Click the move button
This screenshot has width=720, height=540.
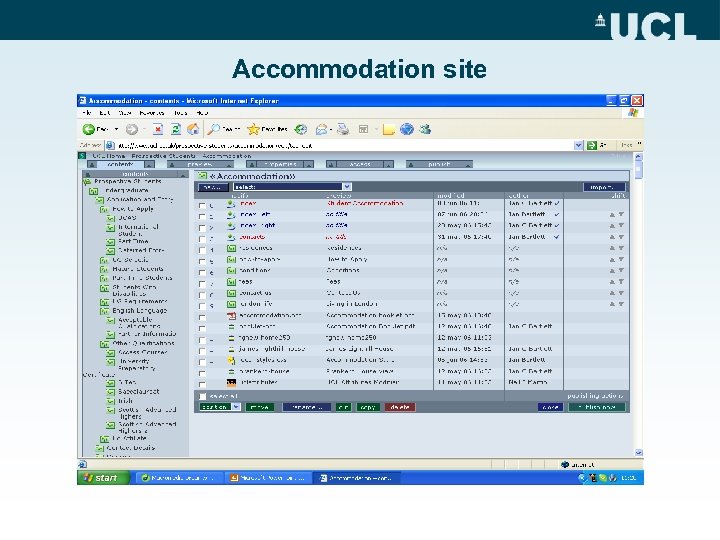point(259,407)
